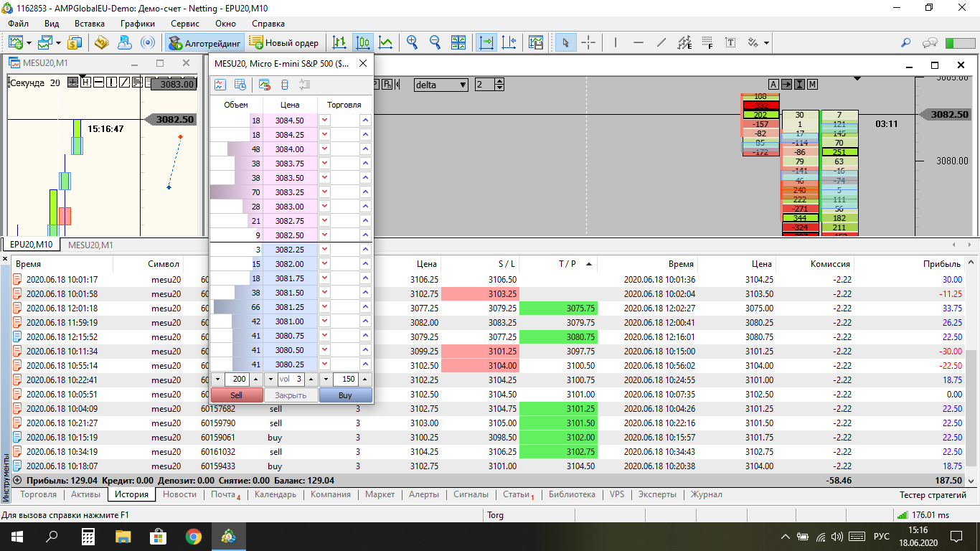The height and width of the screenshot is (551, 980).
Task: Select the crosshair tool
Action: (588, 42)
